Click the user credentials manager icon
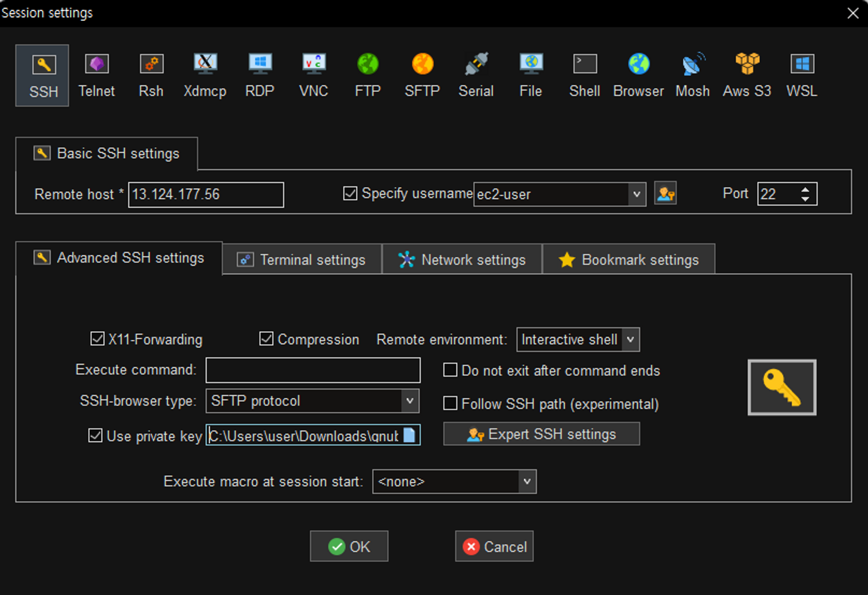The height and width of the screenshot is (595, 868). click(x=665, y=194)
